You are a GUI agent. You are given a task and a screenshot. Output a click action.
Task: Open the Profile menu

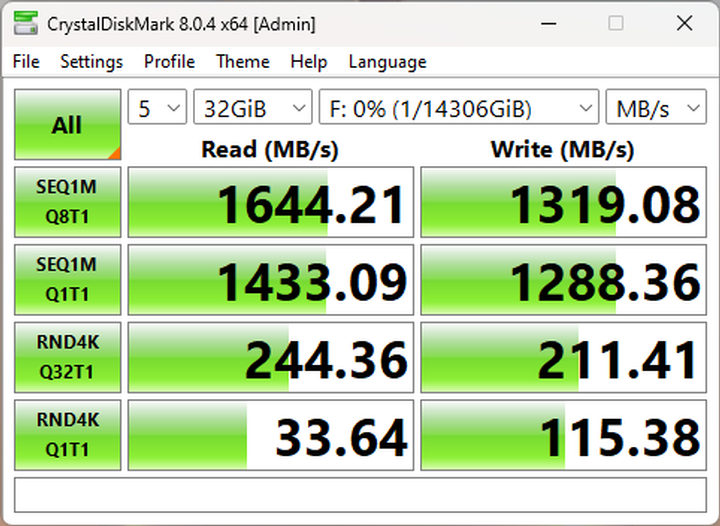tap(169, 62)
